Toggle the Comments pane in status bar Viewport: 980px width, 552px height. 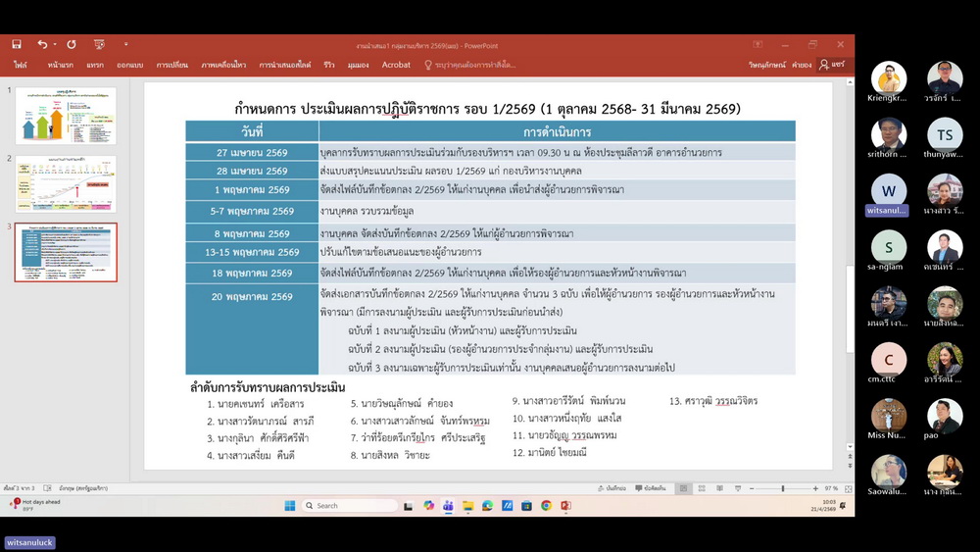coord(652,488)
